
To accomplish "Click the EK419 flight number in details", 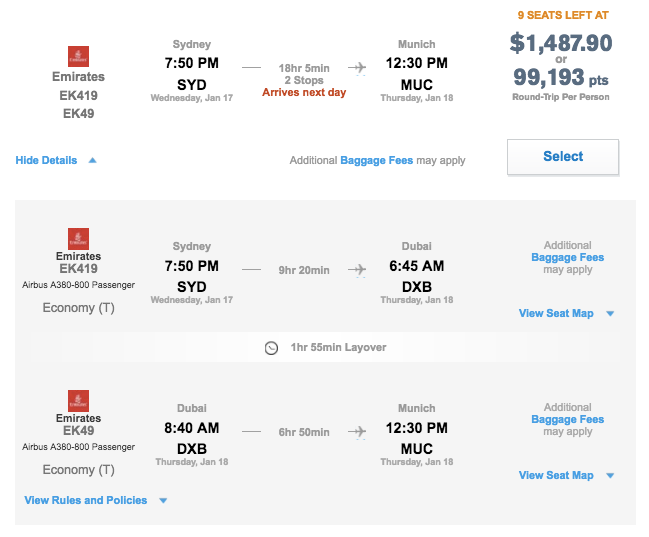I will click(78, 268).
